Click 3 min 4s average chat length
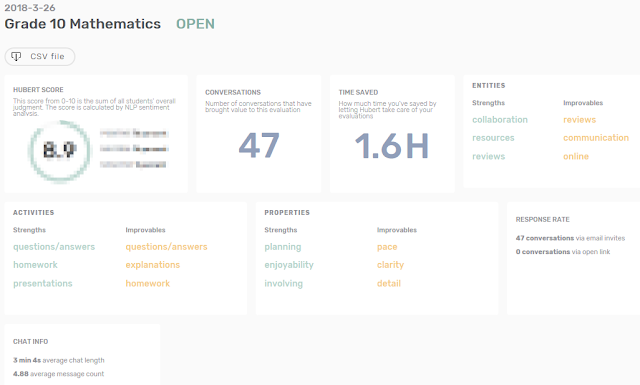 click(58, 361)
